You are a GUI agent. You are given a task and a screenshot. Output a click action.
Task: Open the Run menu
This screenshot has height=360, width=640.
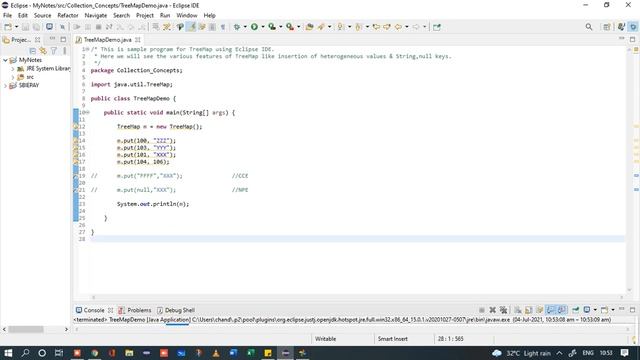point(165,16)
